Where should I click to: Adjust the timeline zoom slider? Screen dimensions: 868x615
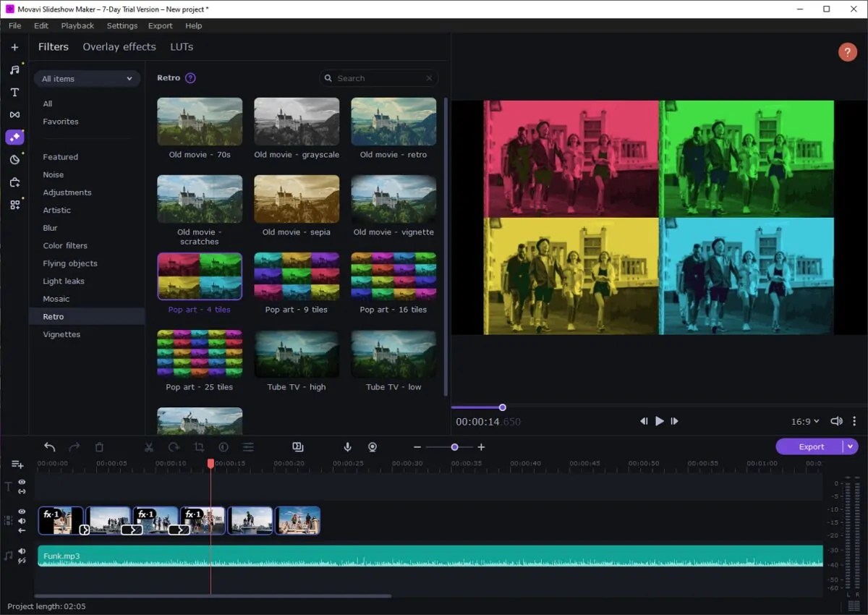pos(454,447)
